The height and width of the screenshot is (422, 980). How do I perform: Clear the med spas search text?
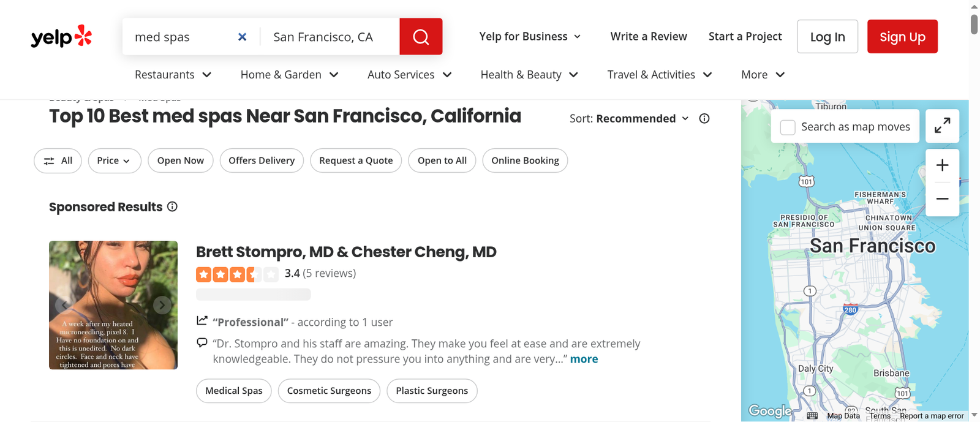(243, 37)
